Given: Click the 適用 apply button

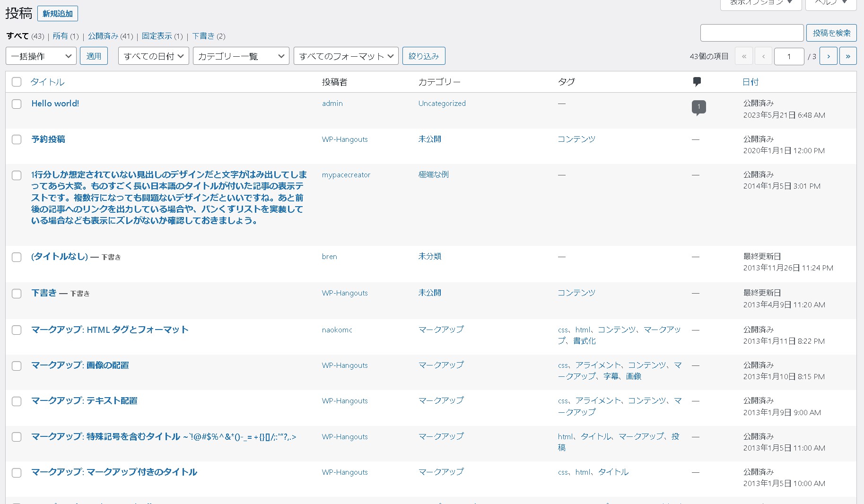Looking at the screenshot, I should pos(94,56).
